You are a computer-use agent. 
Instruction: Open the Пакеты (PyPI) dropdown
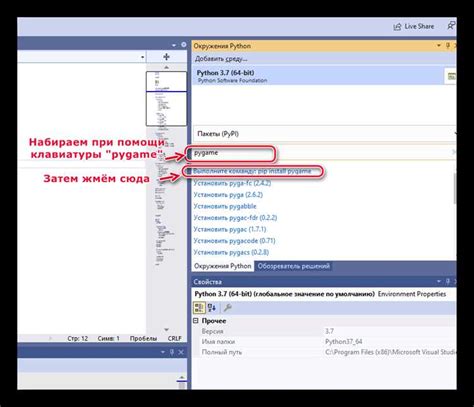coord(325,134)
